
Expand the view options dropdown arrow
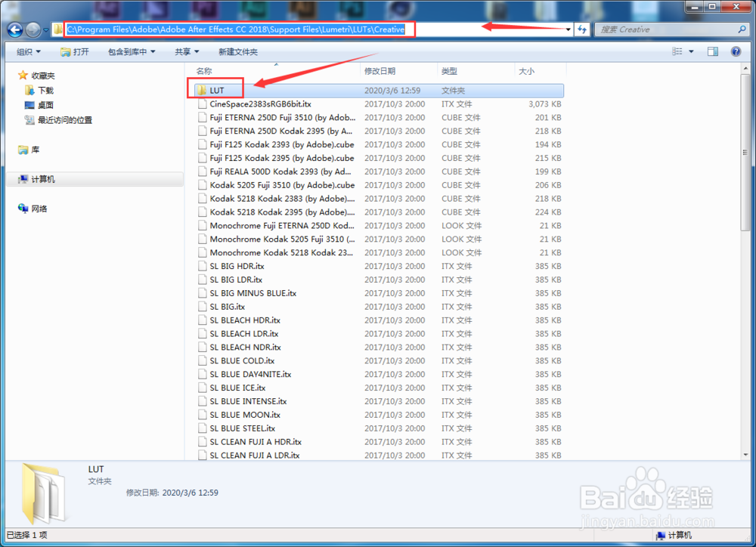tap(691, 51)
